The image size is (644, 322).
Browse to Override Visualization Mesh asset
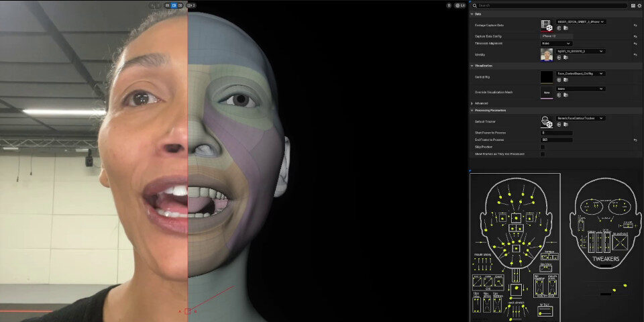tap(566, 95)
